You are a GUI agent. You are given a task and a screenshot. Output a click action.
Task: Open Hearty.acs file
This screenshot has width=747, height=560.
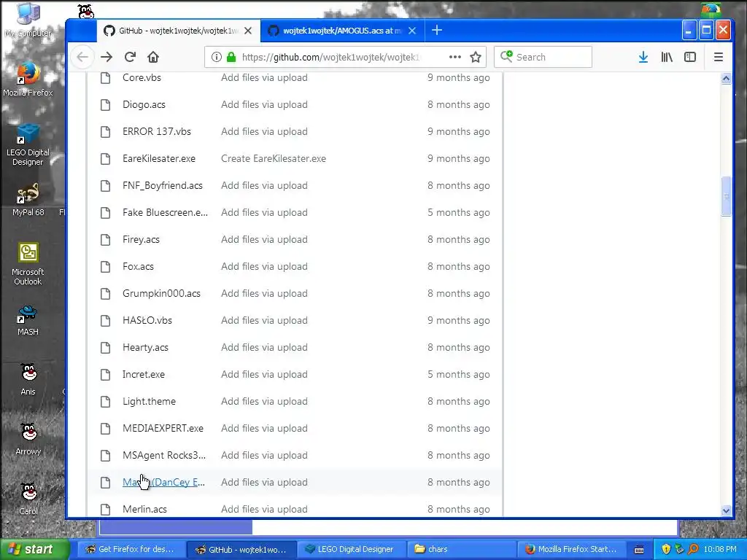point(145,347)
